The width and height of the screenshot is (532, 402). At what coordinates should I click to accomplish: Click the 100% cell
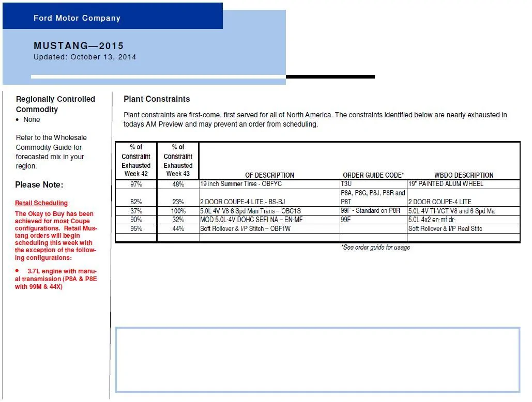tap(178, 211)
